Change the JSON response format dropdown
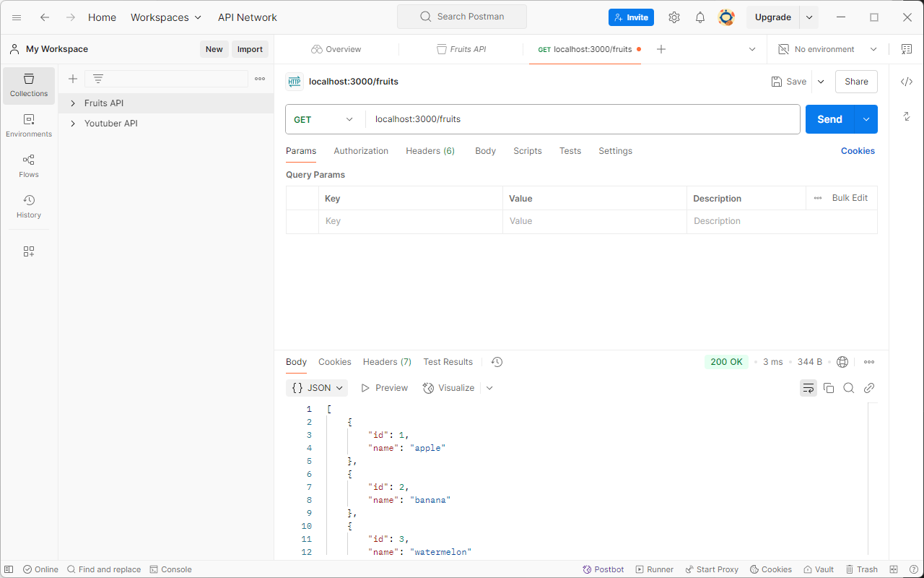924x578 pixels. (x=317, y=388)
